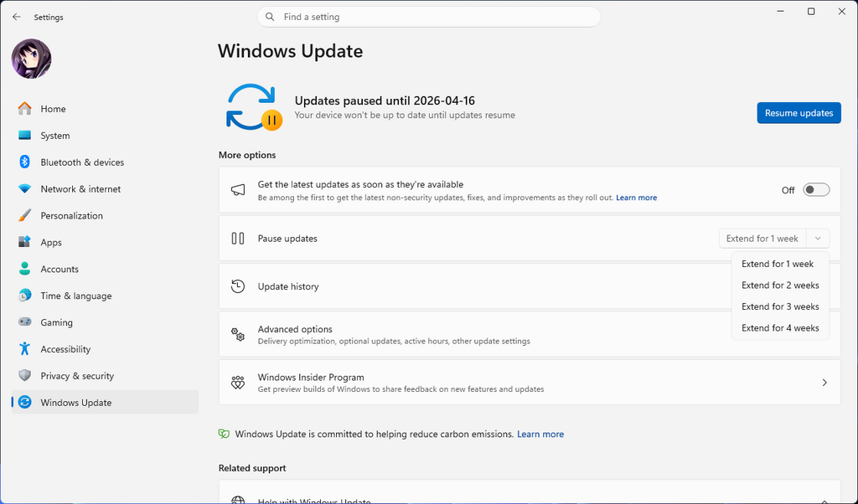
Task: Click the Accounts person icon
Action: click(x=24, y=269)
